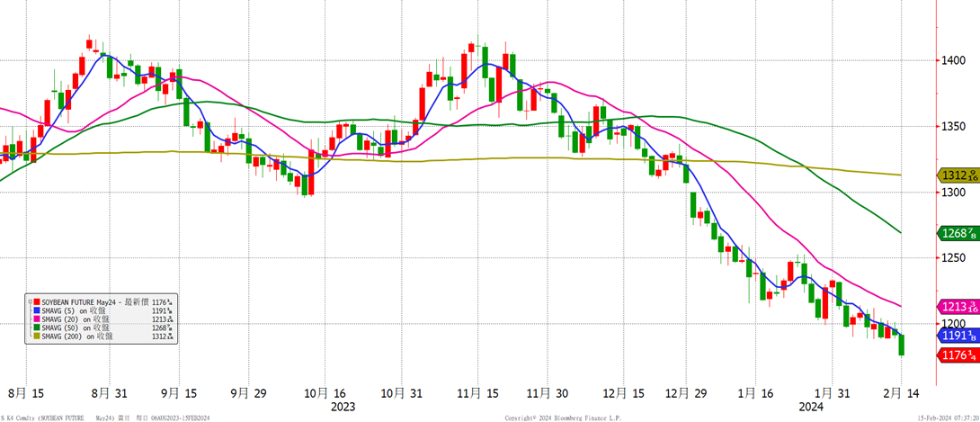
Task: Select the 'SMAVG (50) on 收盤' legend label
Action: [76, 328]
